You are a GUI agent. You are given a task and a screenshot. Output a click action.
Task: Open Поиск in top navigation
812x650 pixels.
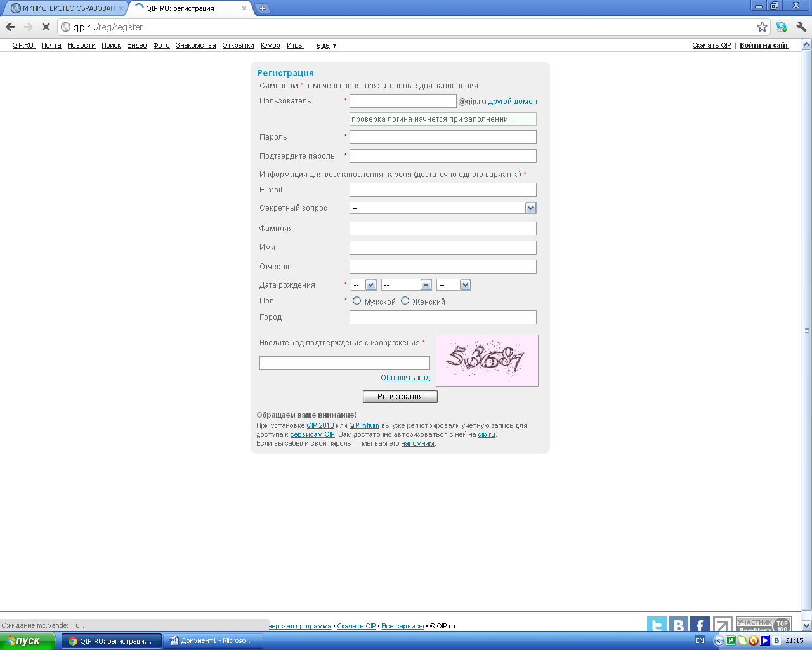coord(111,45)
